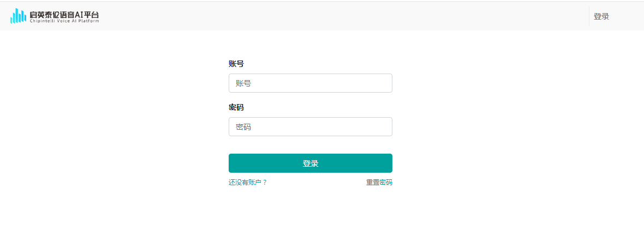Place cursor in password textbox
The image size is (644, 231).
point(310,127)
